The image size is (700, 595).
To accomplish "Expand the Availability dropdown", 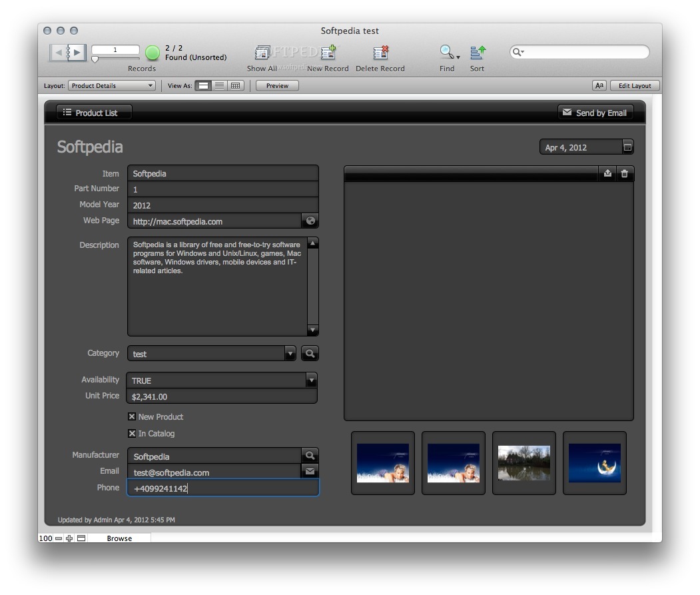I will (x=310, y=380).
